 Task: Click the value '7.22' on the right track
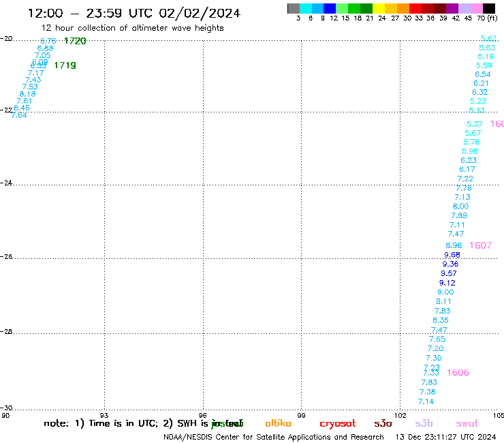(x=465, y=179)
